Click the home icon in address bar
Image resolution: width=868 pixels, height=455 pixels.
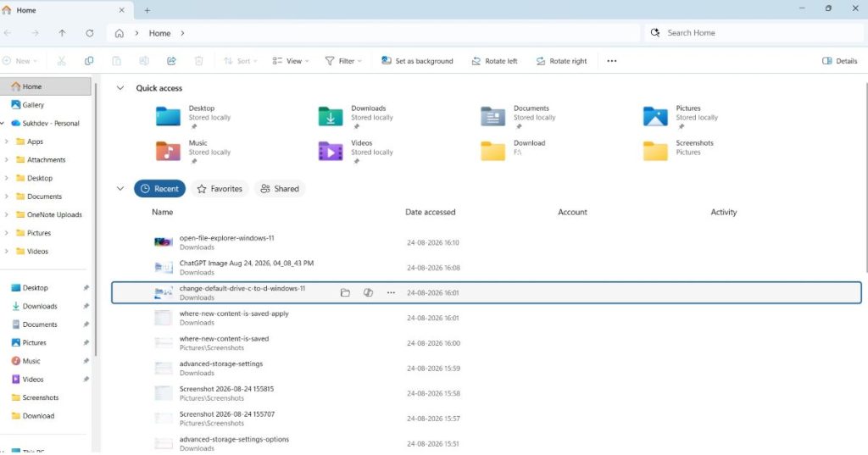(x=119, y=33)
